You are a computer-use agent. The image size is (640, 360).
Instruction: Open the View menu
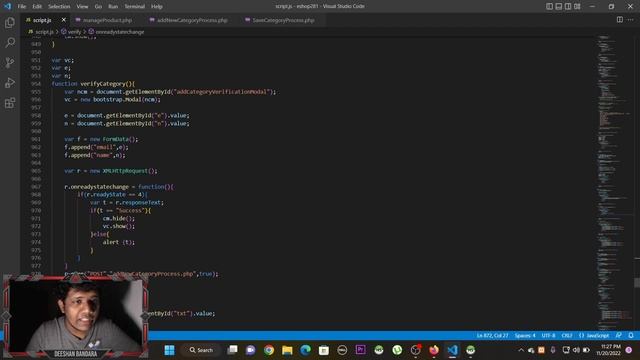82,7
